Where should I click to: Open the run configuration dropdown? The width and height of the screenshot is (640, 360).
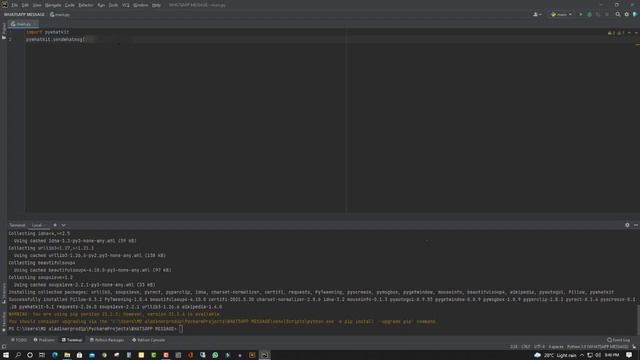(561, 14)
